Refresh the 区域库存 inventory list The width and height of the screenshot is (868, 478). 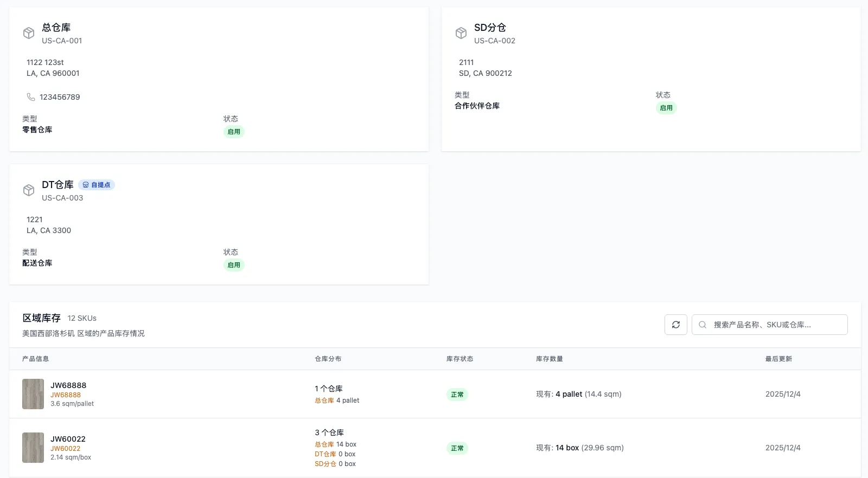[x=676, y=325]
